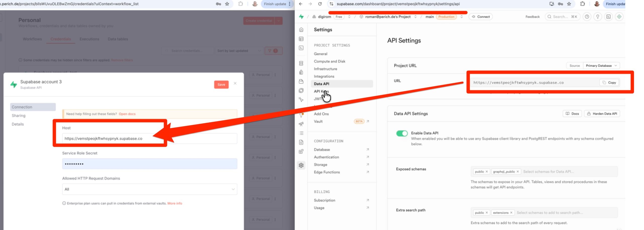
Task: Click the Reports telescope icon in sidebar
Action: [x=301, y=124]
